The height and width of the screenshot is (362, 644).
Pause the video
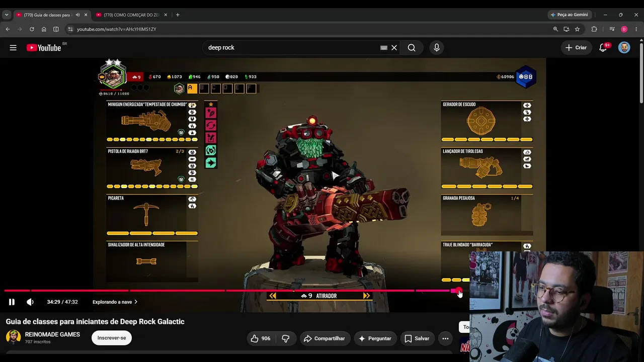pos(12,302)
